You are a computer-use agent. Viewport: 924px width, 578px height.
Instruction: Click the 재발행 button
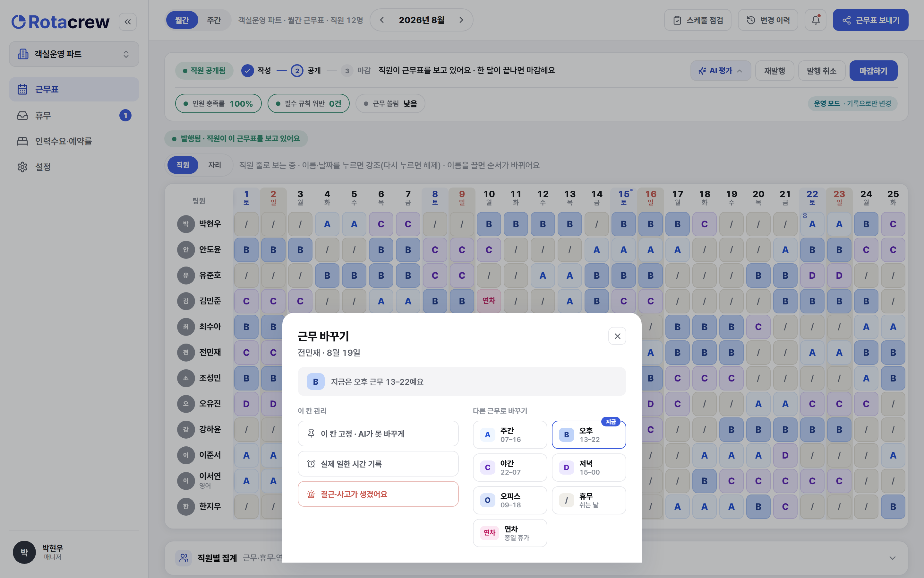coord(775,71)
